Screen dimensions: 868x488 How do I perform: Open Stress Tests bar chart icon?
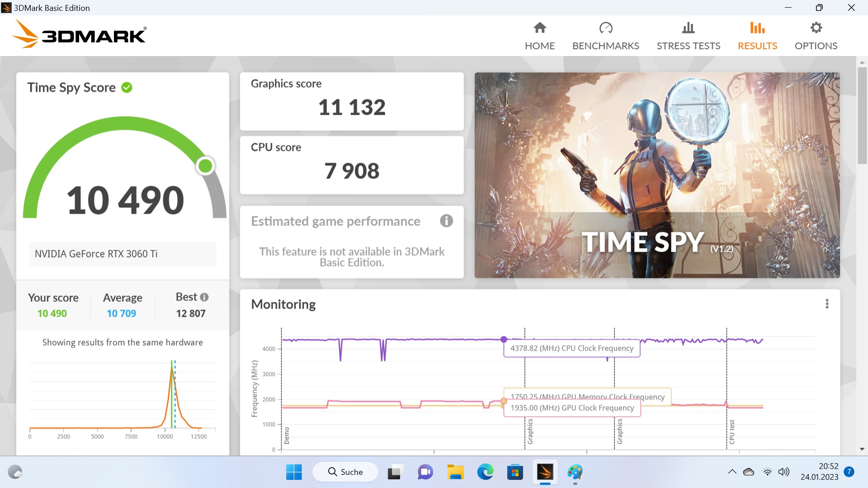tap(688, 28)
